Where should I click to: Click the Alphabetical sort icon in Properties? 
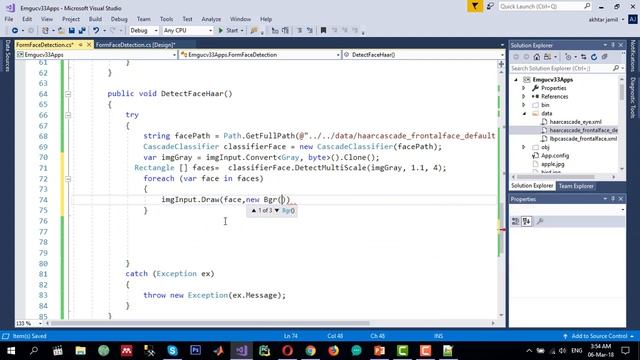coord(527,222)
